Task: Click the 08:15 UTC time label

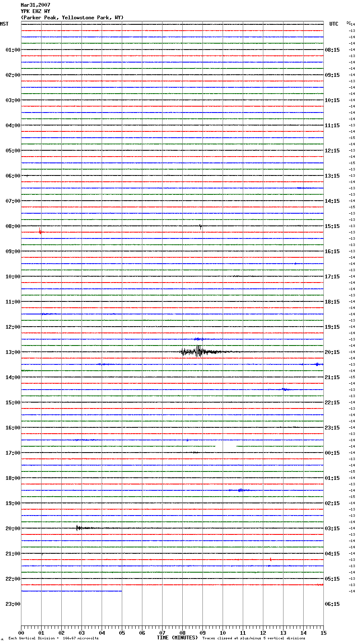Action: coord(332,50)
